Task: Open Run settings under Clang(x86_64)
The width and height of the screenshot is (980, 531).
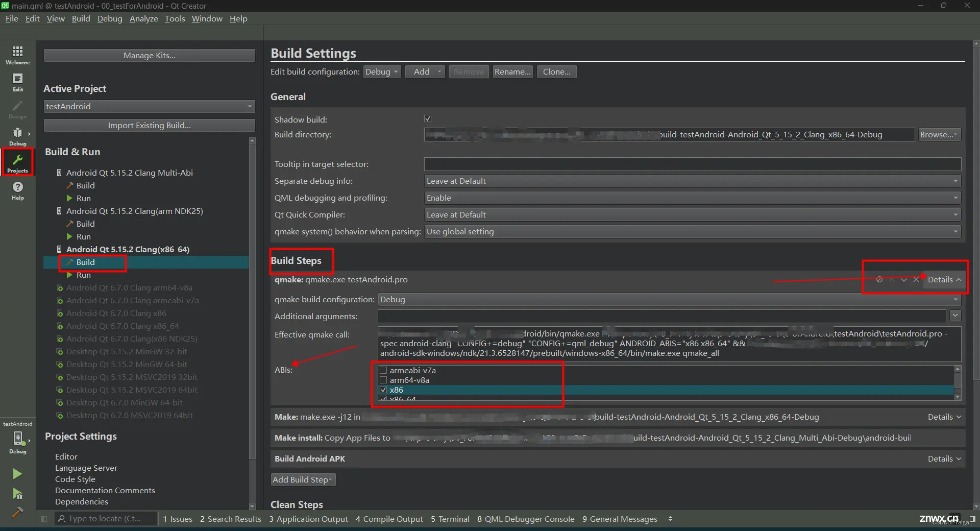Action: point(84,275)
